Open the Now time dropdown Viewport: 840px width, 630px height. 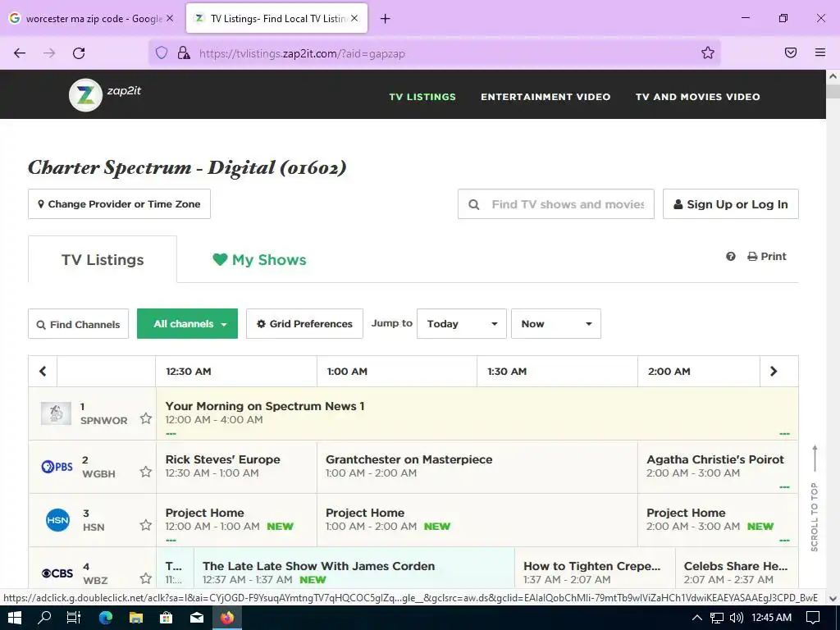(556, 323)
